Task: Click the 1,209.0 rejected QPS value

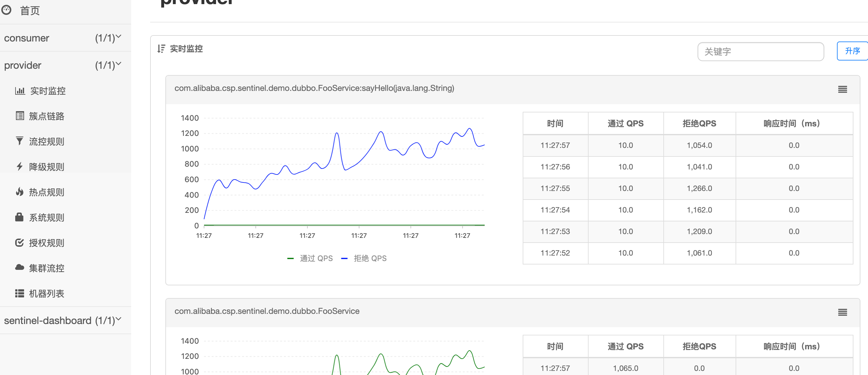Action: point(699,232)
